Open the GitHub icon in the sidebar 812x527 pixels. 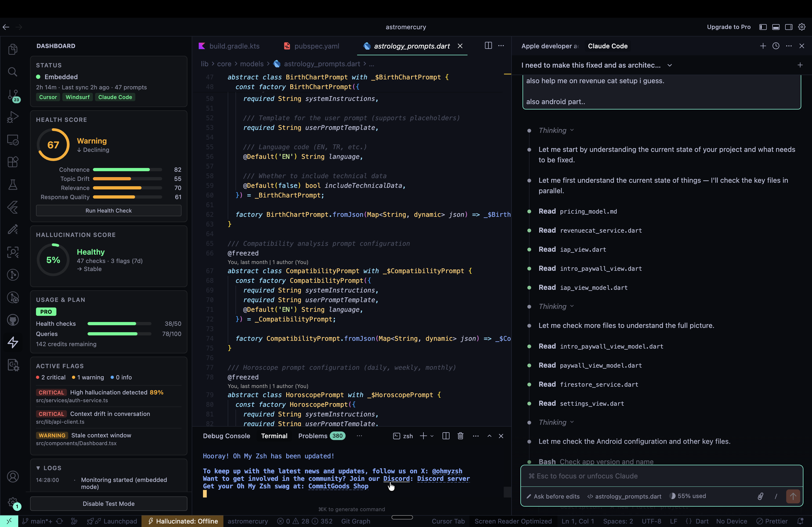pos(13,320)
